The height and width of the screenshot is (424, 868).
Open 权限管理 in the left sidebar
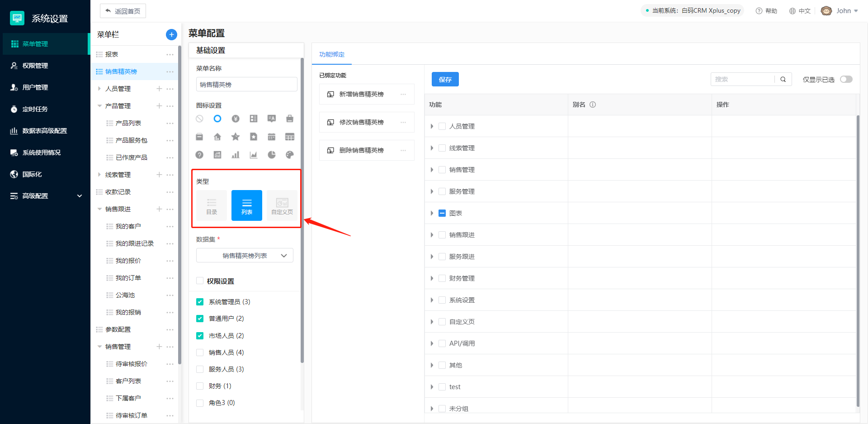point(35,66)
